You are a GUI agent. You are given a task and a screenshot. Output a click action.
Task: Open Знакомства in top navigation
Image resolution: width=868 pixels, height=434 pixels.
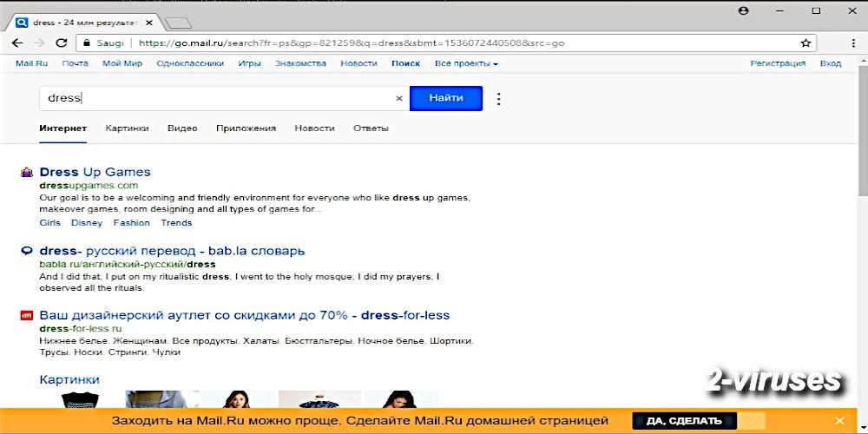coord(300,63)
